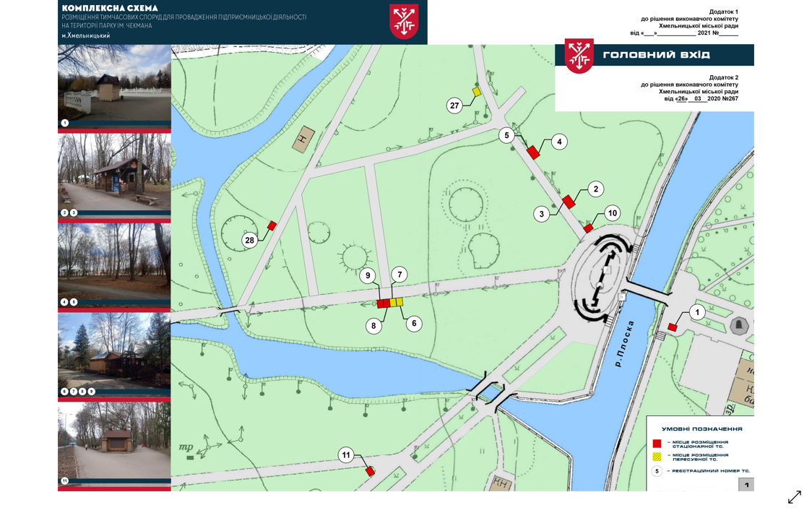
Task: Click the УМОВНІ ПОЗНАЧЕННЯ legend title
Action: (701, 429)
